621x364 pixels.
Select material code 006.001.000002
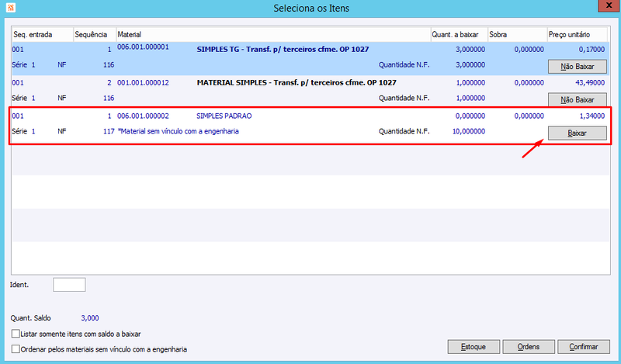pos(143,116)
